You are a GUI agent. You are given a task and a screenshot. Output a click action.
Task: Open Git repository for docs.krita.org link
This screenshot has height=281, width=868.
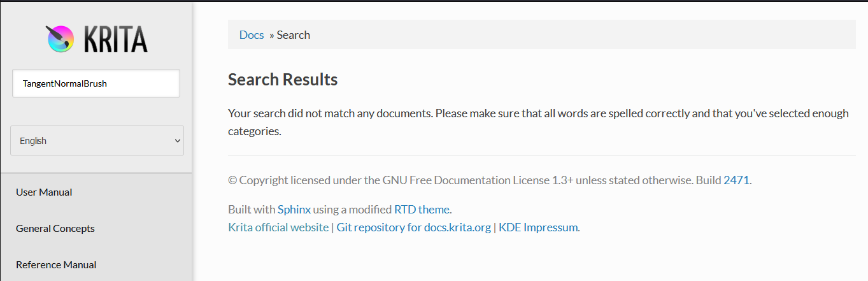pyautogui.click(x=413, y=227)
